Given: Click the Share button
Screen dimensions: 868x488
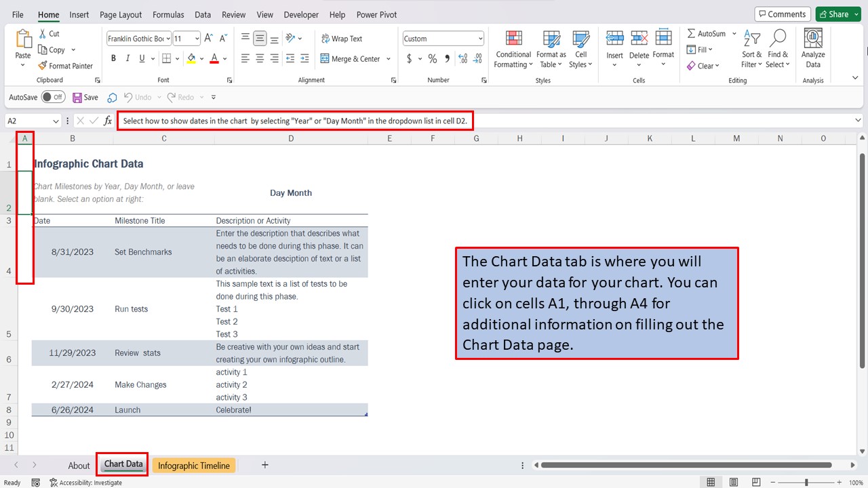Looking at the screenshot, I should (833, 14).
